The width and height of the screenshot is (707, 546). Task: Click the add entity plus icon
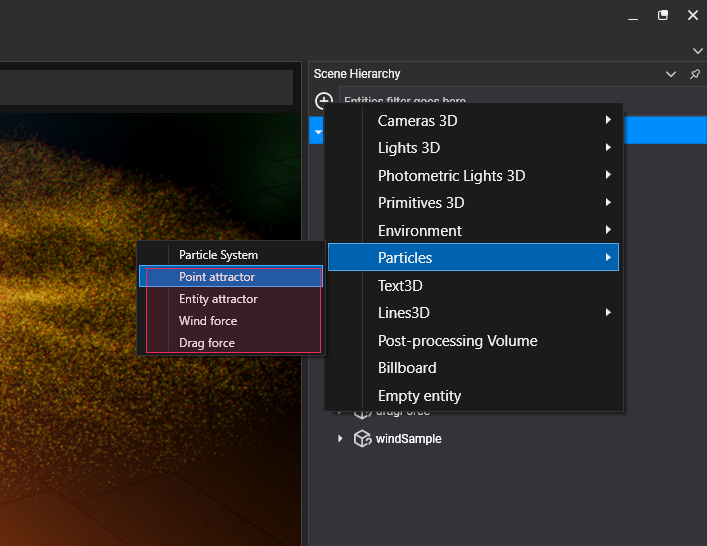[x=323, y=101]
